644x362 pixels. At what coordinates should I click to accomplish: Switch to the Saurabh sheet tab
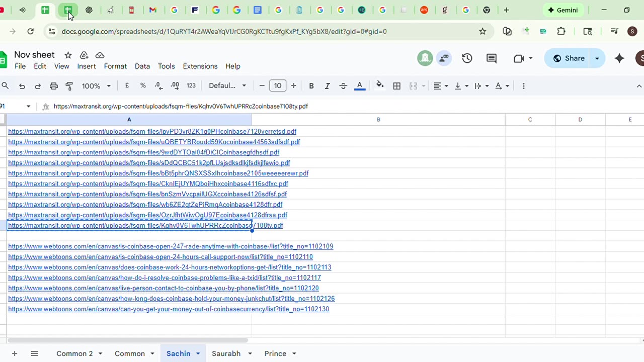click(226, 353)
